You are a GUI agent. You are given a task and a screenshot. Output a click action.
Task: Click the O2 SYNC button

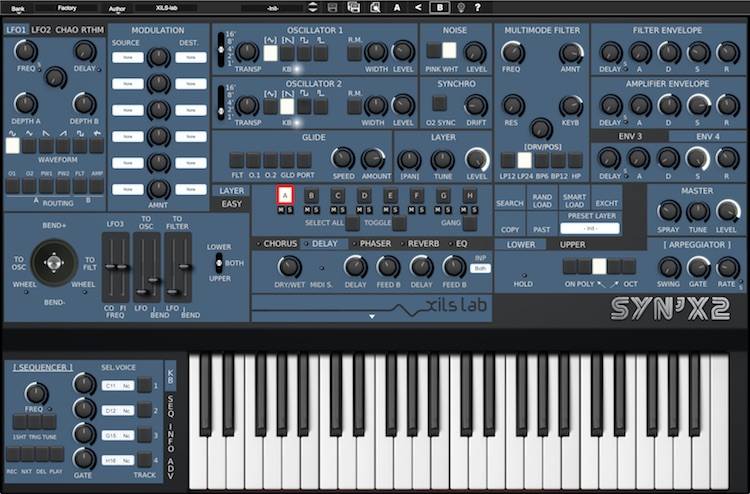click(x=439, y=103)
